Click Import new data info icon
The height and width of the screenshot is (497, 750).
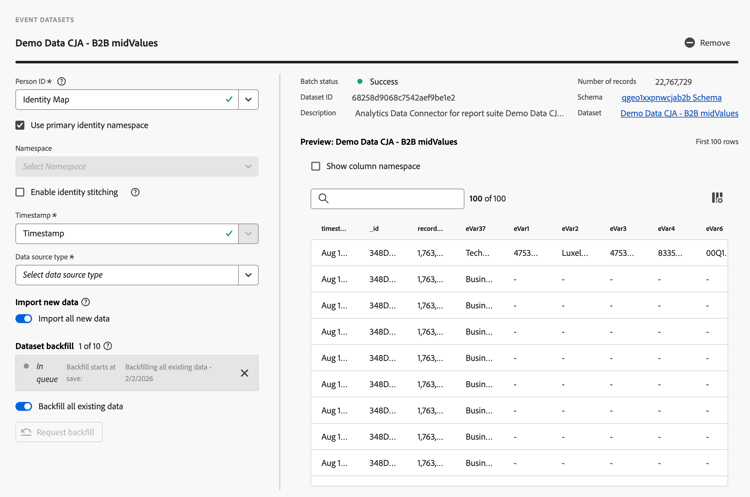click(x=86, y=302)
